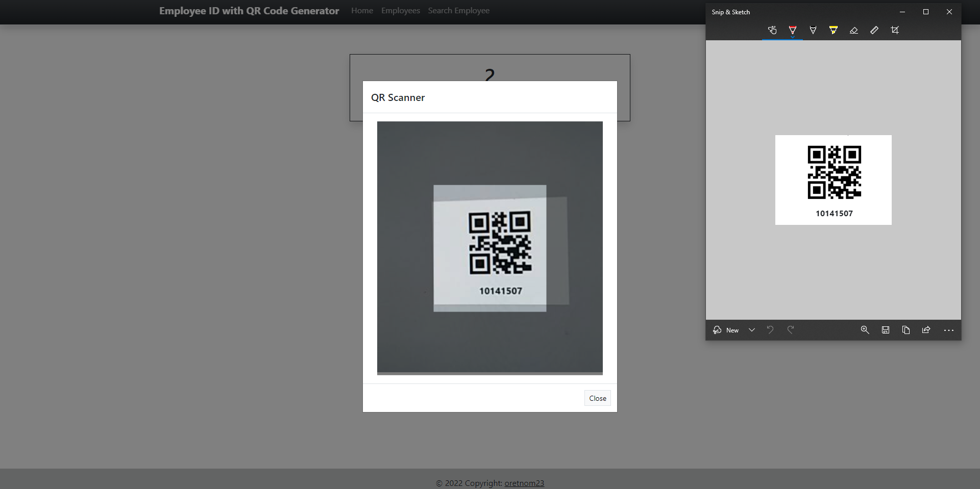Image resolution: width=980 pixels, height=489 pixels.
Task: Go to Search Employee page
Action: point(458,11)
